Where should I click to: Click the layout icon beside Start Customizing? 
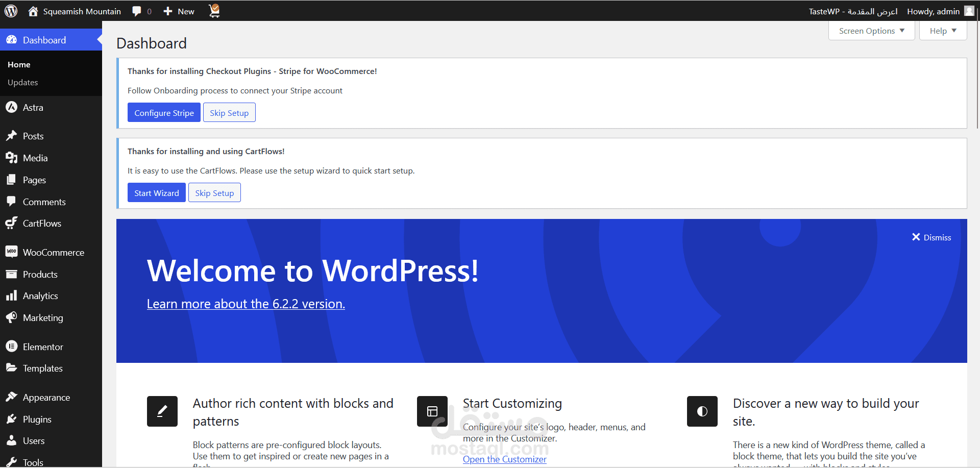[432, 411]
